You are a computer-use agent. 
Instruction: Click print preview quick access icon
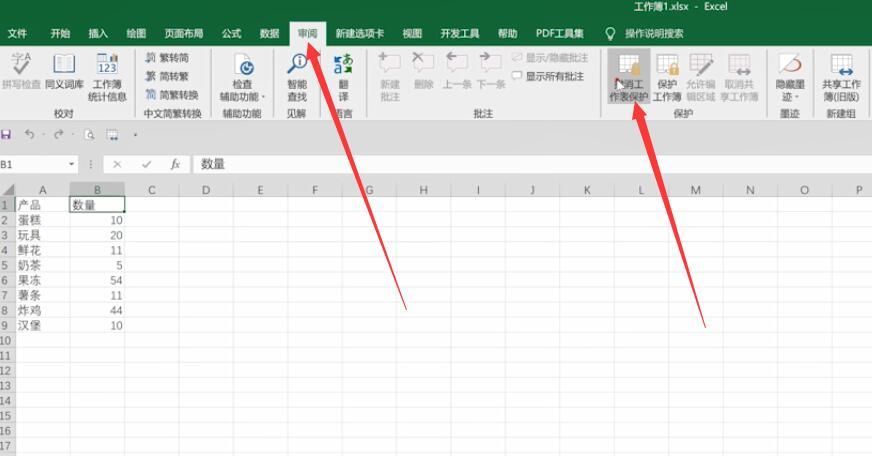pyautogui.click(x=89, y=135)
